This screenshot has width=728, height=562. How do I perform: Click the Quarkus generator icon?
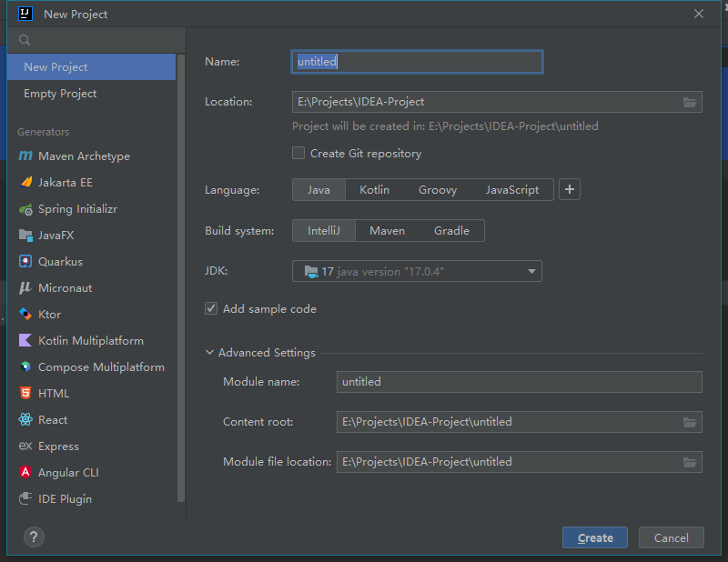25,261
